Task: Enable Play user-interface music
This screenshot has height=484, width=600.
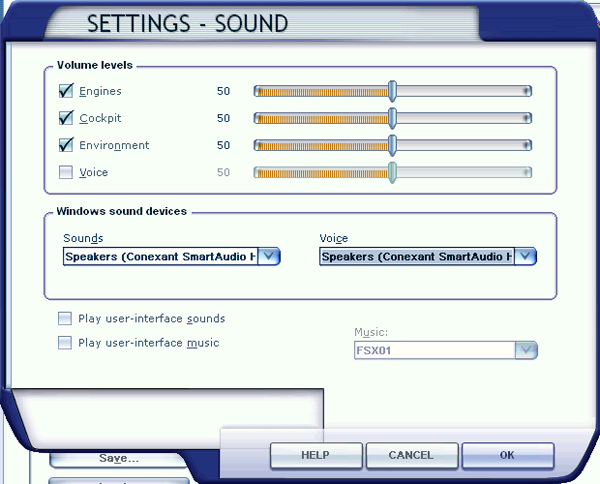Action: 65,342
